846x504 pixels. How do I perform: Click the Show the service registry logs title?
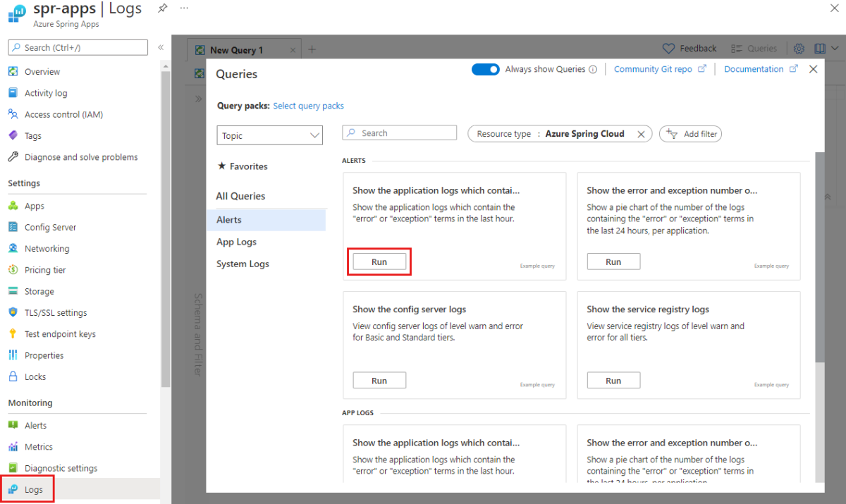coord(648,309)
